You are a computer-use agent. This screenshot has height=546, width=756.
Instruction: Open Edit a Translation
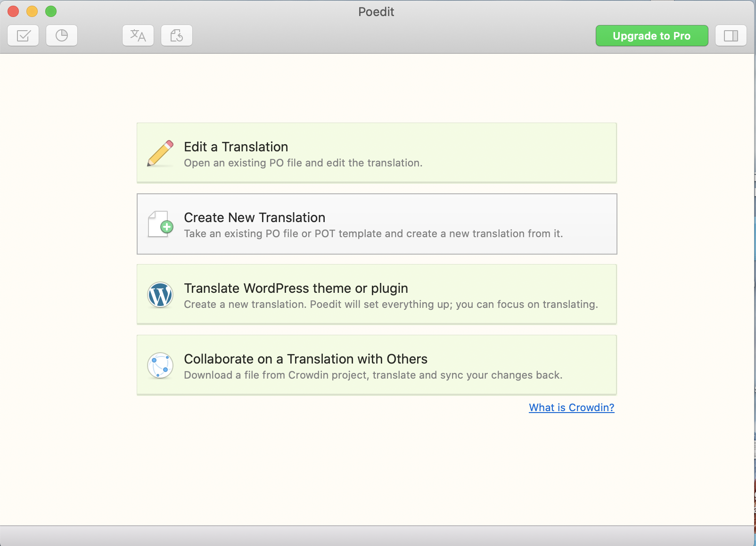(376, 153)
